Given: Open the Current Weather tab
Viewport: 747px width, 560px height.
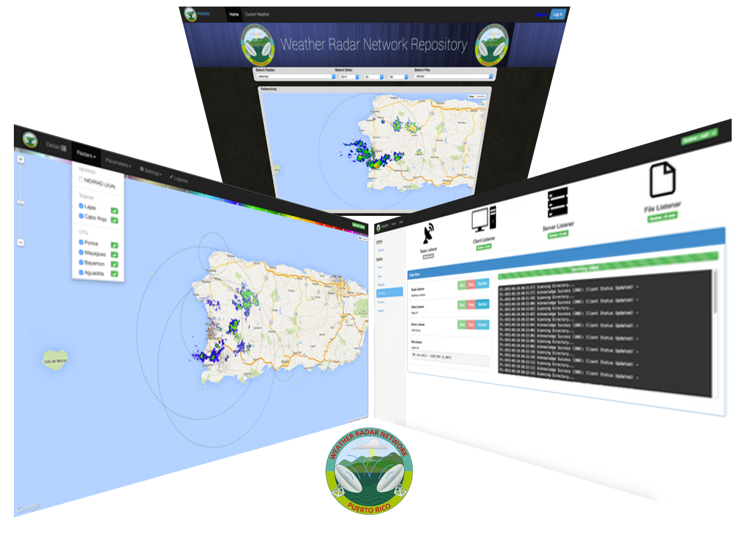Looking at the screenshot, I should [258, 15].
